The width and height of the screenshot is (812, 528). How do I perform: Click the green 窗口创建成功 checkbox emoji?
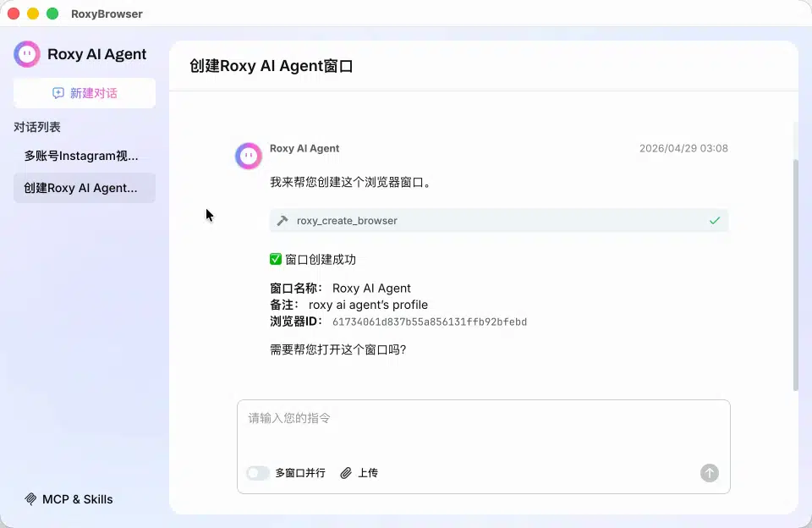(276, 259)
